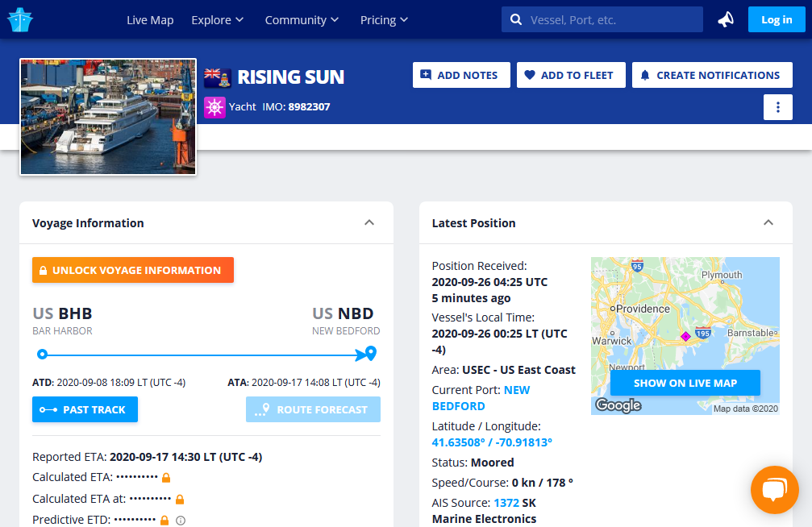Click Show on Live Map button
812x527 pixels.
(x=685, y=383)
